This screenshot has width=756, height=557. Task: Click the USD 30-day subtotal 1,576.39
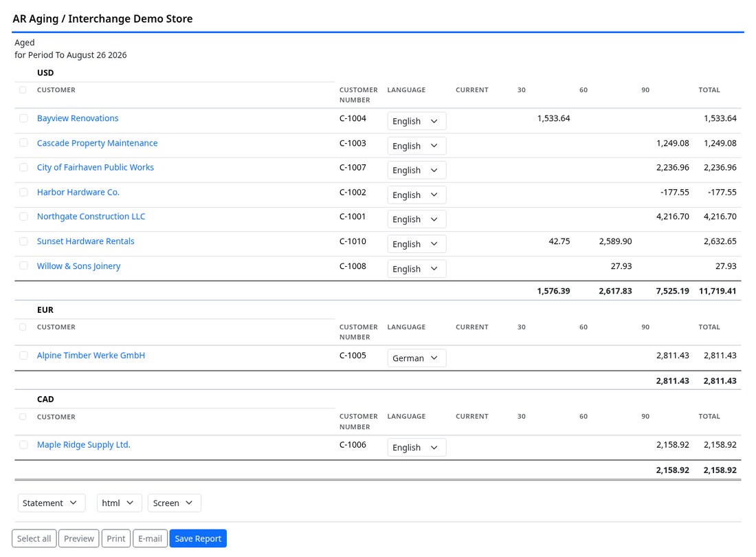point(553,291)
